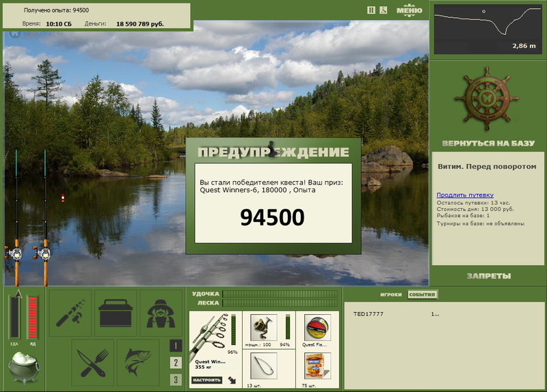Click the Получено опыта: 94500 text
This screenshot has width=547, height=392.
point(56,10)
